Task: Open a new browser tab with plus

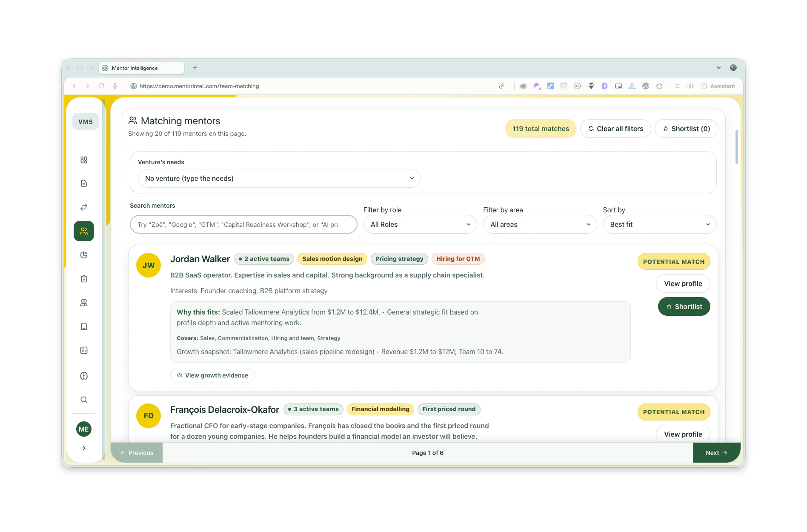Action: 195,68
